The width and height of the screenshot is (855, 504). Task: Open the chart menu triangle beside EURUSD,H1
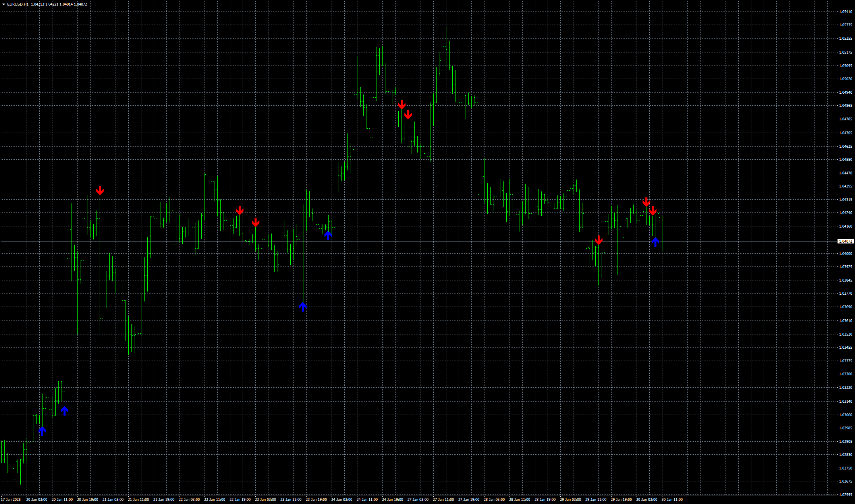coord(4,4)
